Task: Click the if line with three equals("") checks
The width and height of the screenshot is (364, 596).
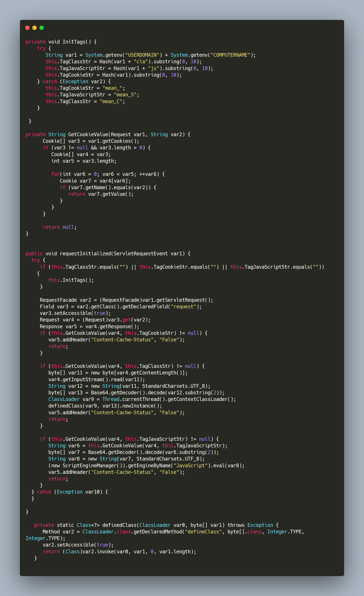Action: click(182, 267)
